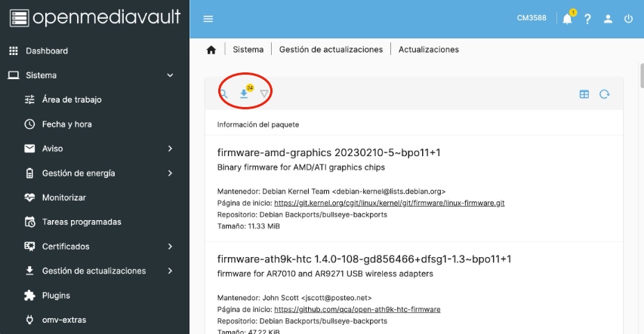Click 'Tamaño: 11.33 MiB' text
Screen dimensions: 644x334
coord(248,226)
